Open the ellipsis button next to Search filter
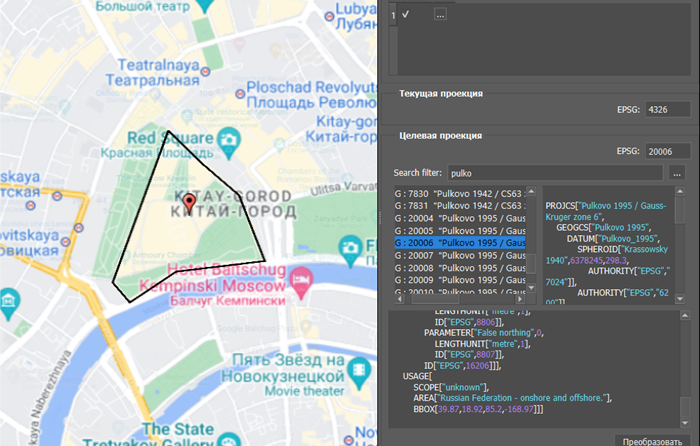The width and height of the screenshot is (700, 446). pos(677,173)
